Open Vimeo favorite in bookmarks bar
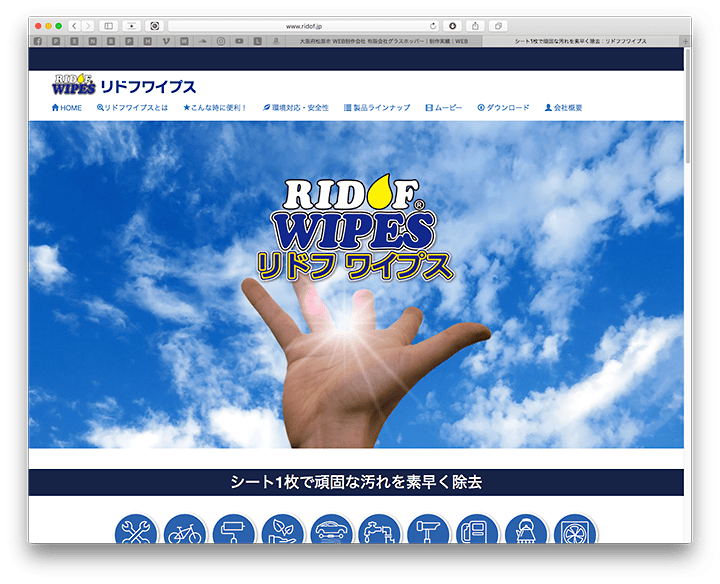720x584 pixels. pos(166,41)
